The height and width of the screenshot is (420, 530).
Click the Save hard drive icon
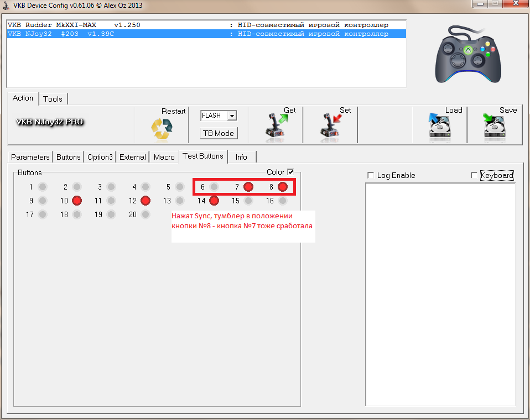494,127
